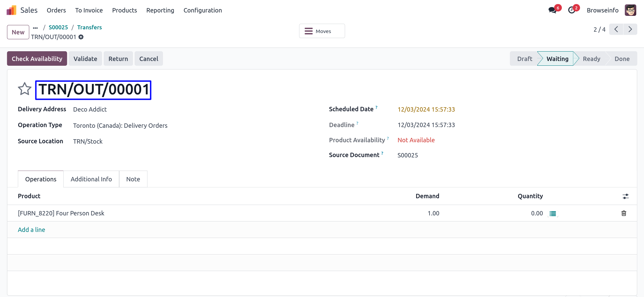The height and width of the screenshot is (297, 644).
Task: Switch to the Additional Info tab
Action: coord(91,179)
